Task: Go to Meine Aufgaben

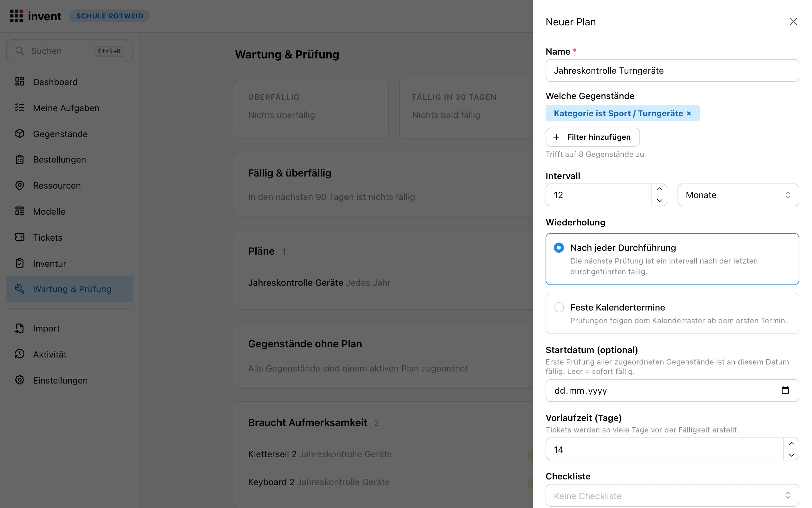Action: [69, 108]
